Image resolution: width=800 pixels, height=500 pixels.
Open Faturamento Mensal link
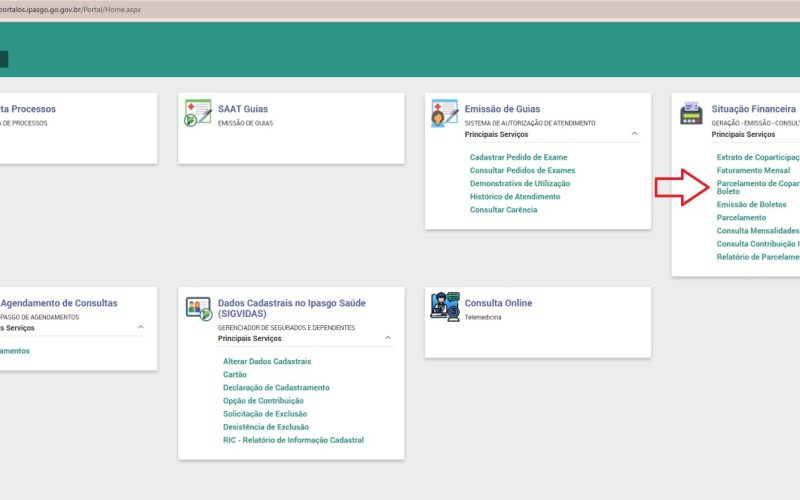tap(753, 171)
